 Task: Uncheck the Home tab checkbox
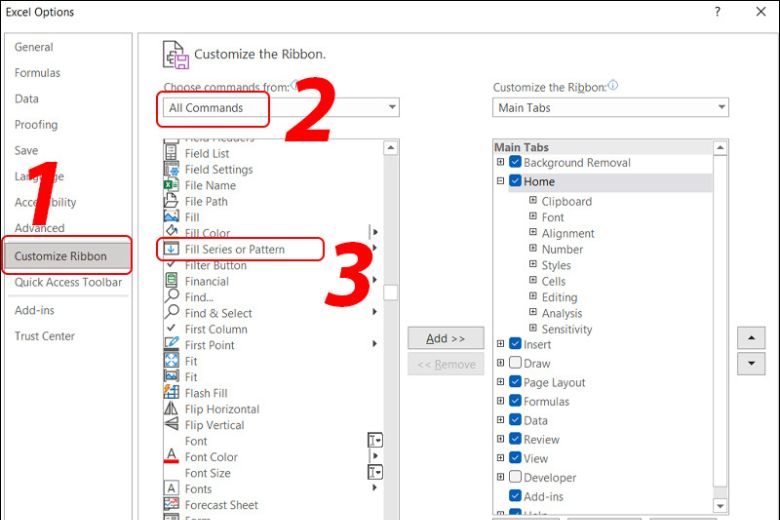[x=515, y=181]
